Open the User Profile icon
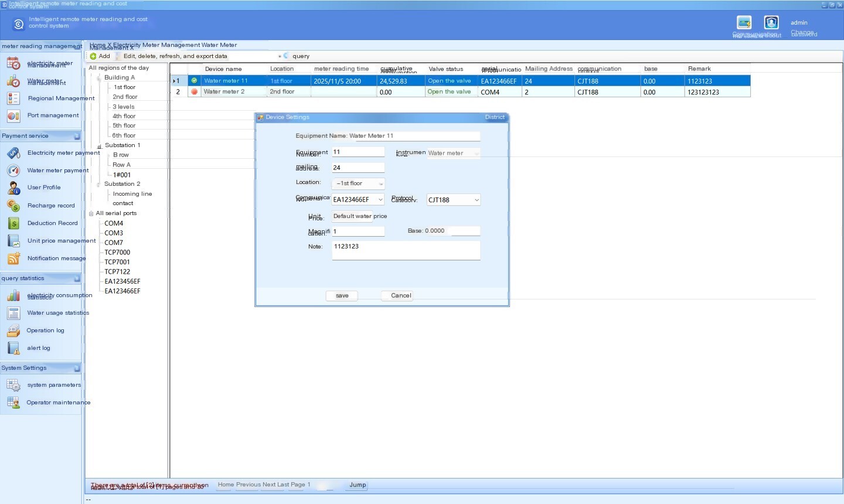844x504 pixels. point(13,188)
